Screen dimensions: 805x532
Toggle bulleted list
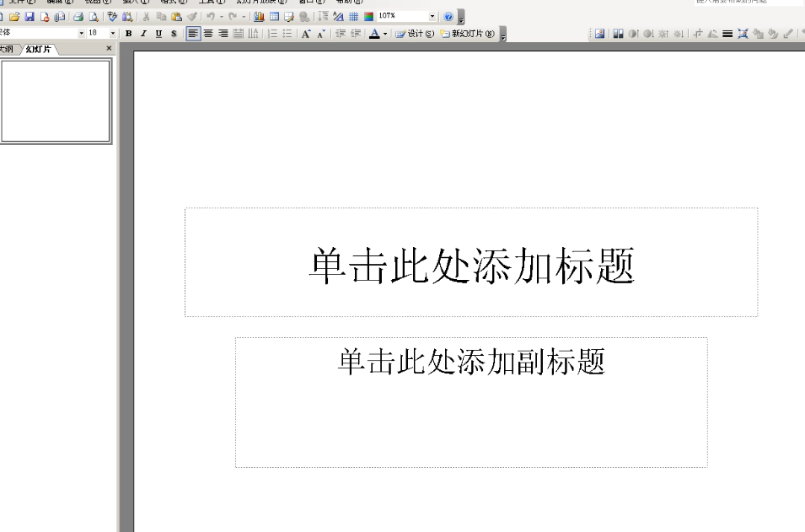[287, 34]
